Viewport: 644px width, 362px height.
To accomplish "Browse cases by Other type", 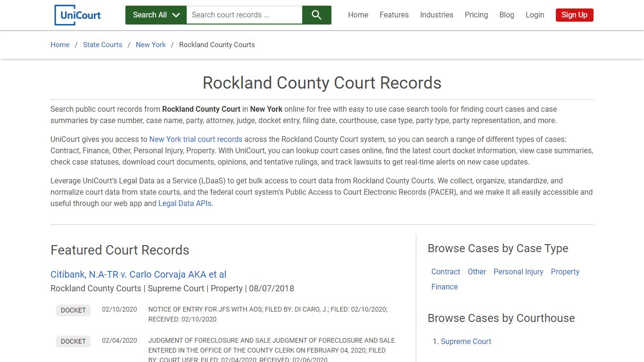I will point(477,272).
